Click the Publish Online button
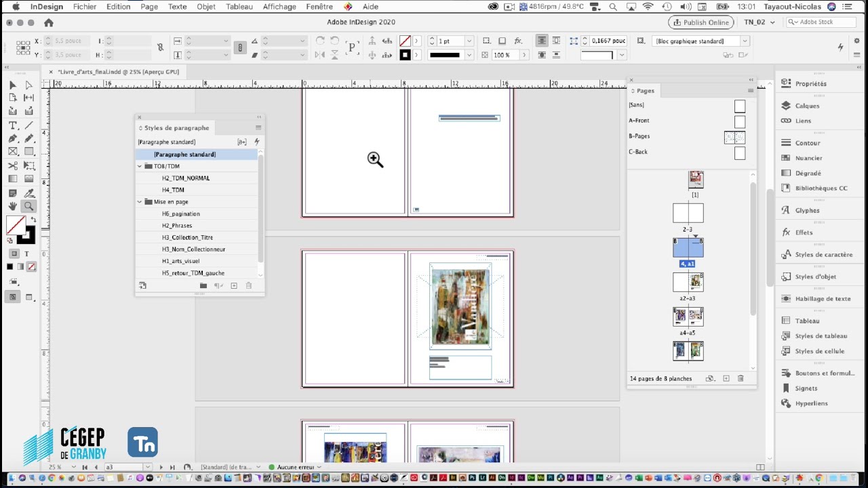This screenshot has width=868, height=488. coord(701,22)
